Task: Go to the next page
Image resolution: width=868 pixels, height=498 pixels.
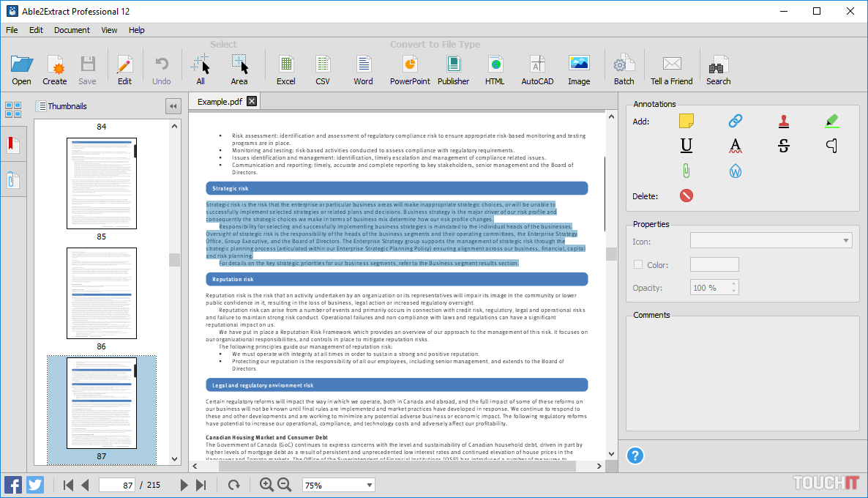Action: click(x=184, y=485)
